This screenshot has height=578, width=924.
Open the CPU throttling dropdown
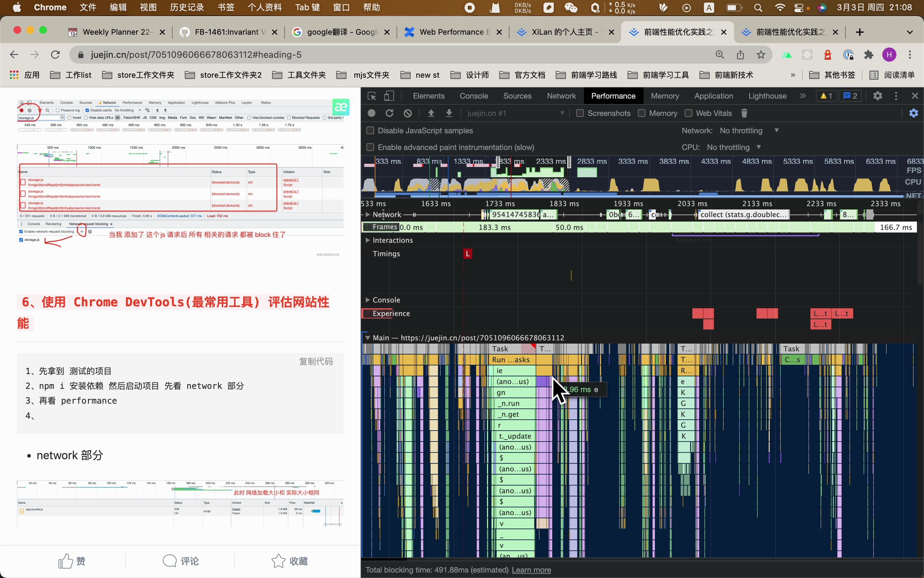pos(734,147)
